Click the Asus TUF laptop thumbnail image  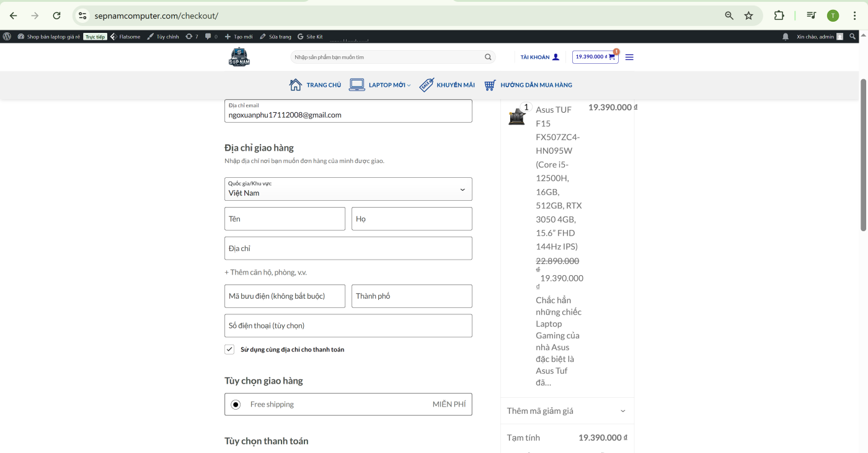516,117
